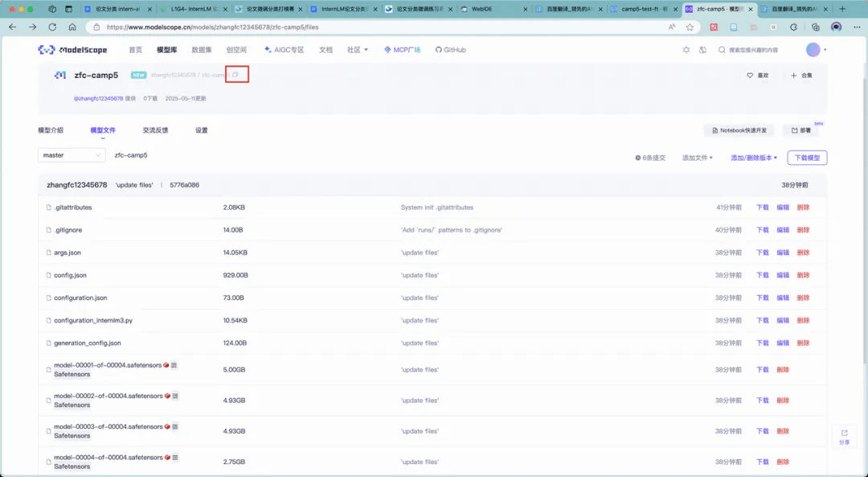Viewport: 868px width, 477px height.
Task: Open the configuration_internlm3.py file
Action: click(93, 321)
